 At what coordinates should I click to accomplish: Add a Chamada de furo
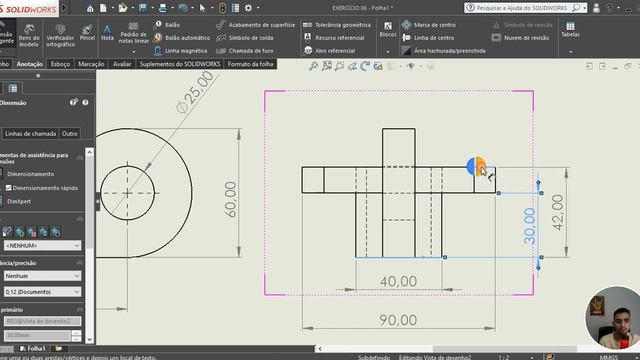pyautogui.click(x=245, y=51)
